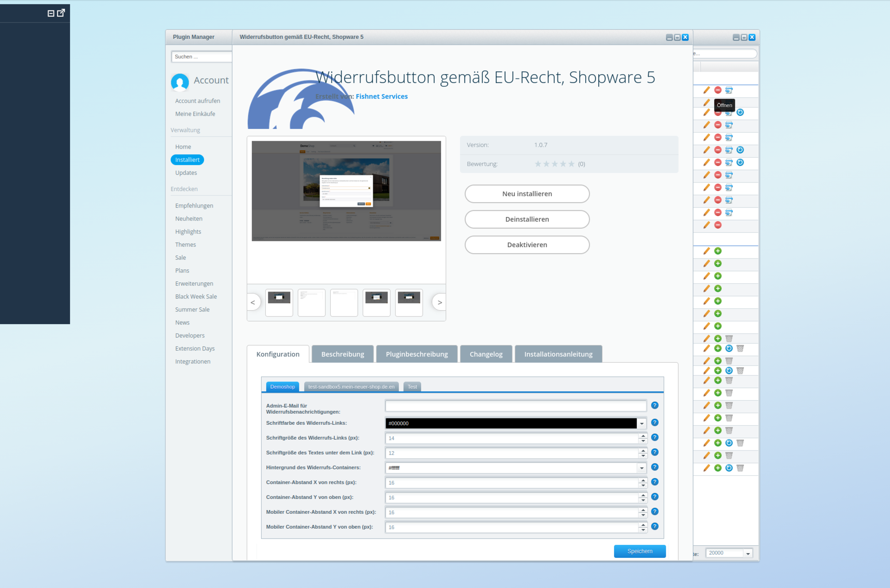
Task: Open Empfehlungen under Entdecken
Action: pos(194,205)
